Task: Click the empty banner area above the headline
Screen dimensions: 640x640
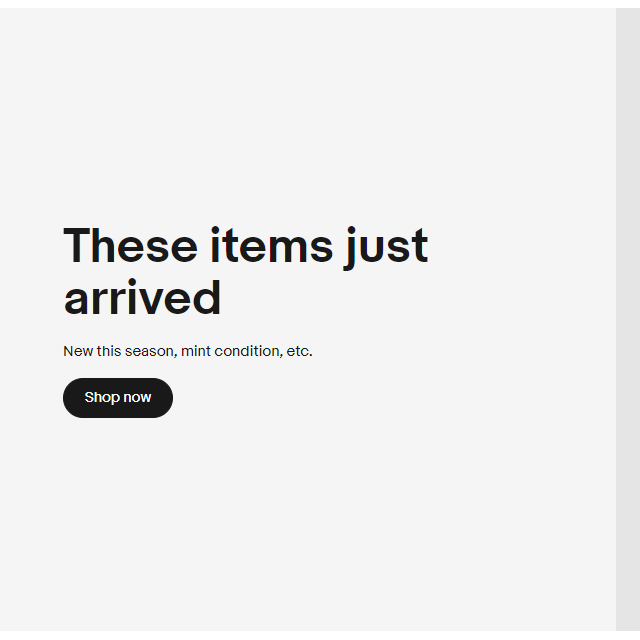Action: (x=308, y=114)
